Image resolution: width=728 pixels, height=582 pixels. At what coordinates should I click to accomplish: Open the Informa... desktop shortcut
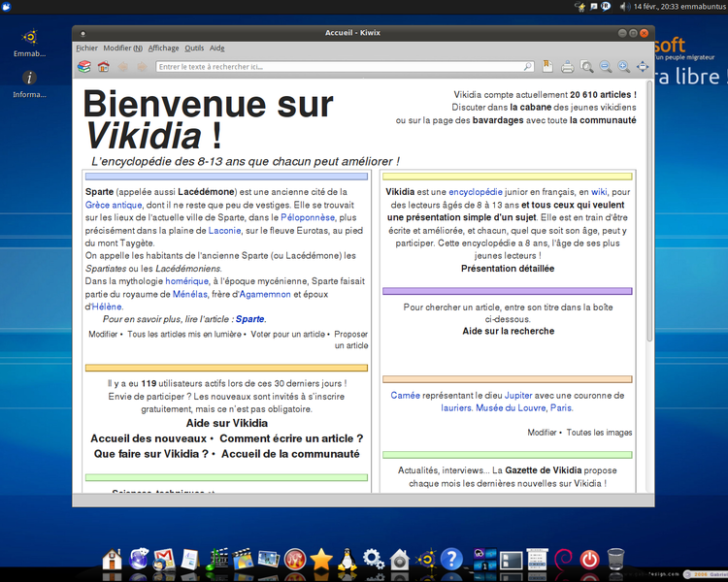pyautogui.click(x=30, y=84)
